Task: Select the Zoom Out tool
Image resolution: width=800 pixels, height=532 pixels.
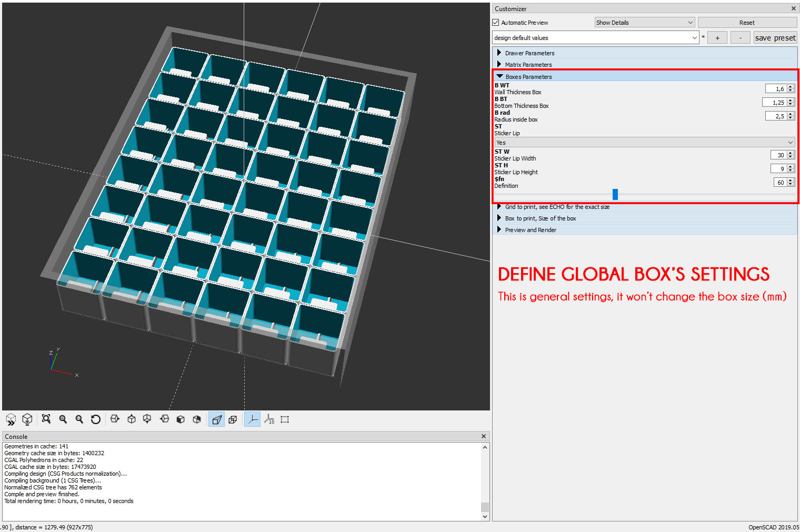Action: 79,419
